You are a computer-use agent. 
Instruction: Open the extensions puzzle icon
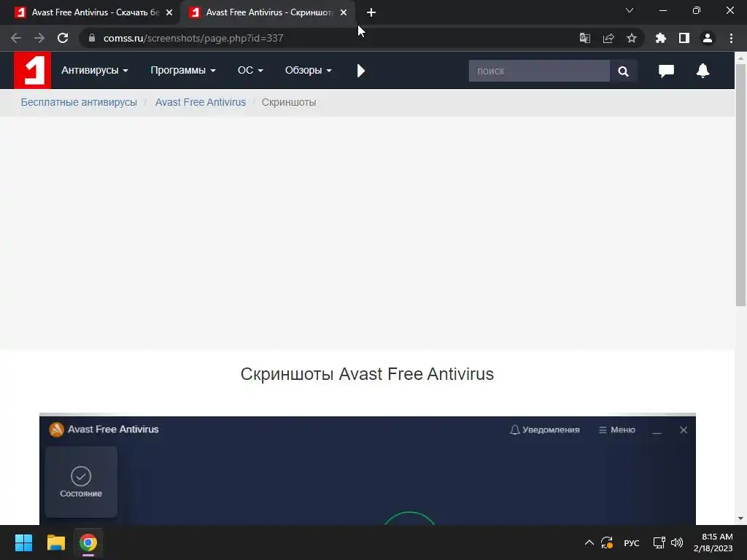(x=660, y=38)
